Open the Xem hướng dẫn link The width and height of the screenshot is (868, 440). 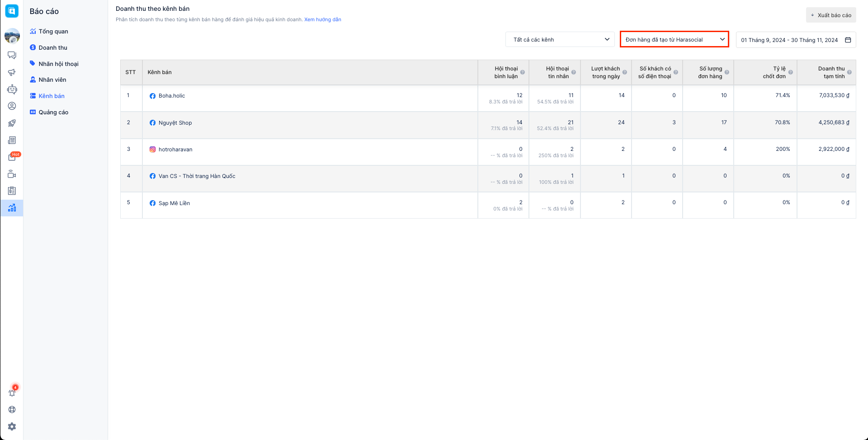click(x=322, y=20)
